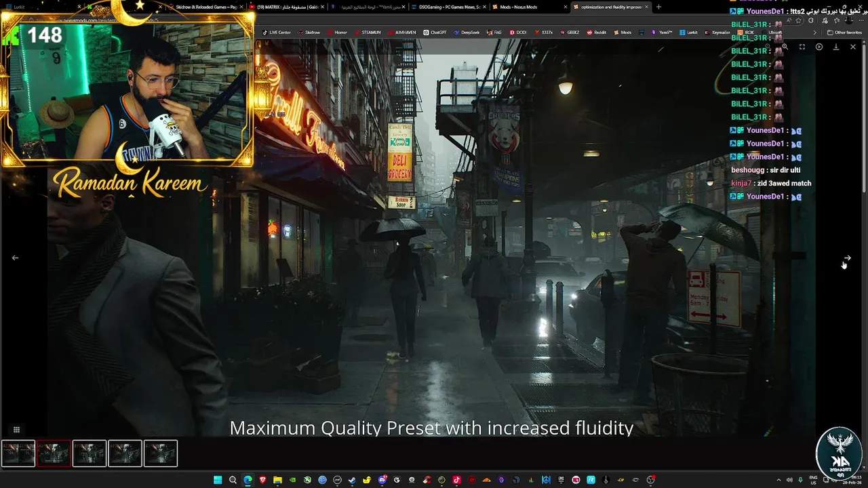This screenshot has height=488, width=868.
Task: Select the optimization and fluidity improvement tab
Action: tap(610, 7)
